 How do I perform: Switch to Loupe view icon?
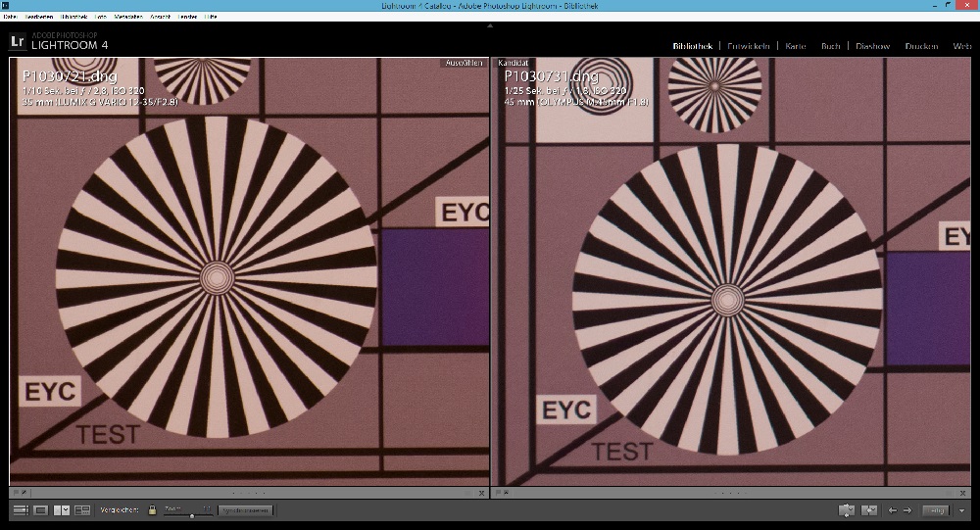[40, 510]
